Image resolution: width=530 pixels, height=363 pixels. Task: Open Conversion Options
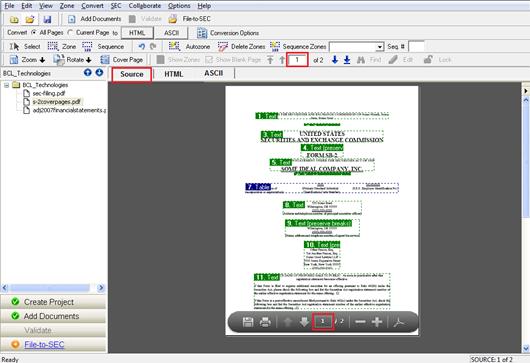click(x=228, y=33)
